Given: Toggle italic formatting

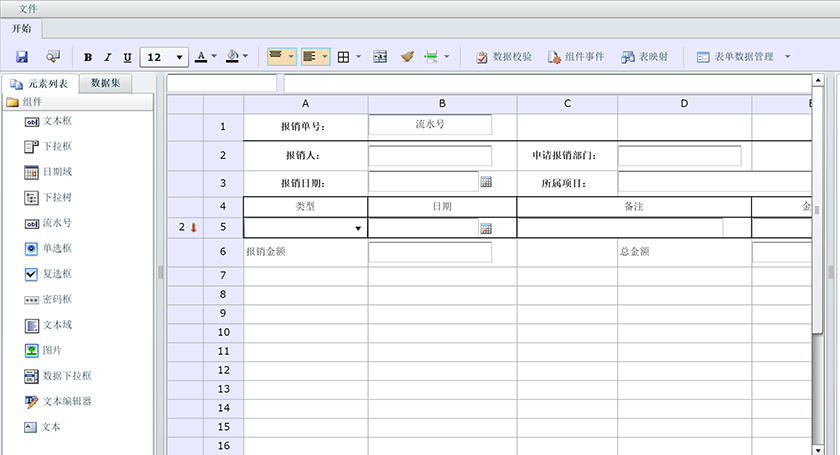Looking at the screenshot, I should coord(108,57).
